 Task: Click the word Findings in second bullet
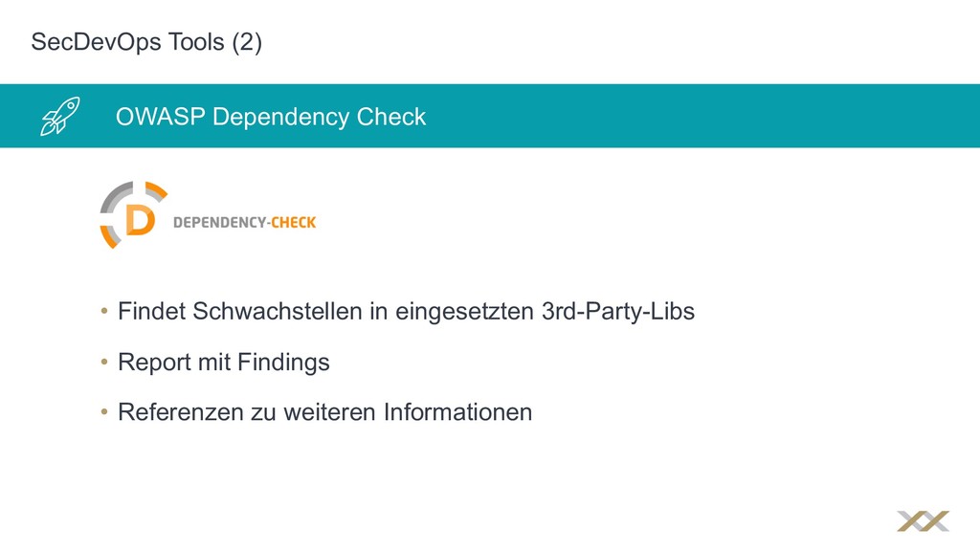(283, 363)
